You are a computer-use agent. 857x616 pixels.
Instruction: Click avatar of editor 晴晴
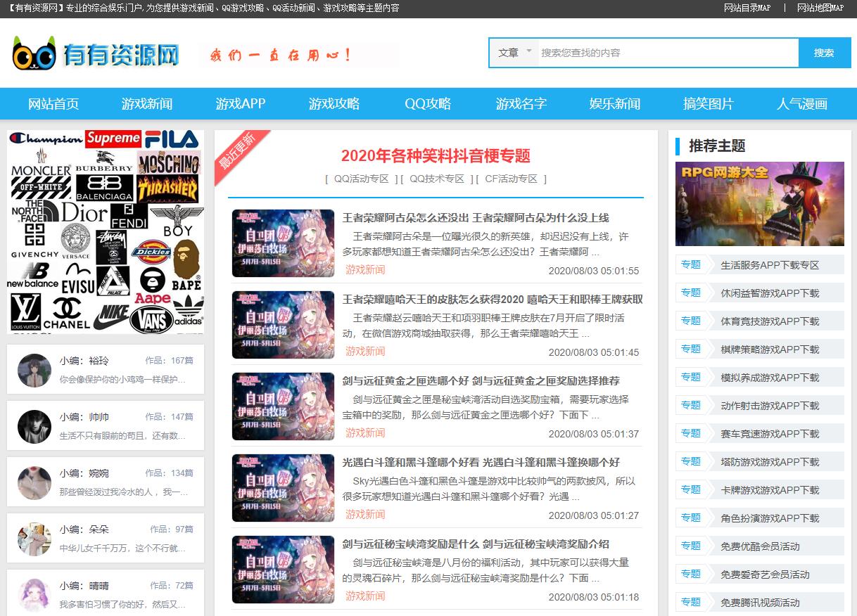coord(34,596)
